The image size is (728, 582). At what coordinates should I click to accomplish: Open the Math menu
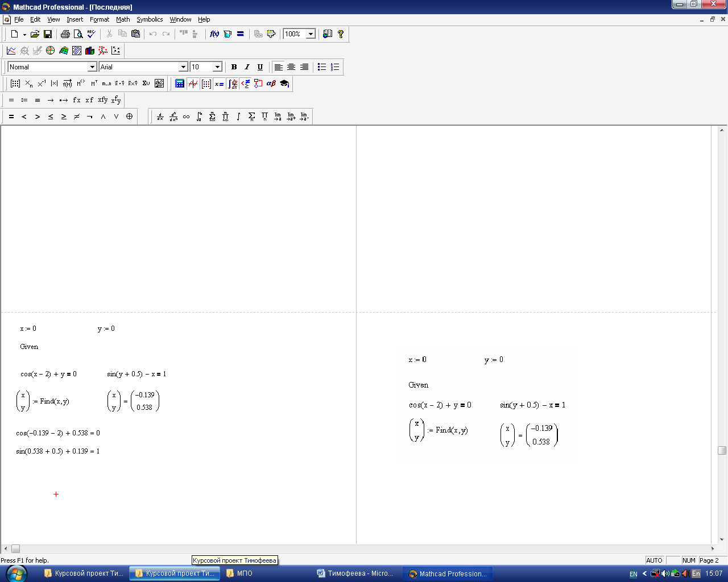pyautogui.click(x=123, y=19)
